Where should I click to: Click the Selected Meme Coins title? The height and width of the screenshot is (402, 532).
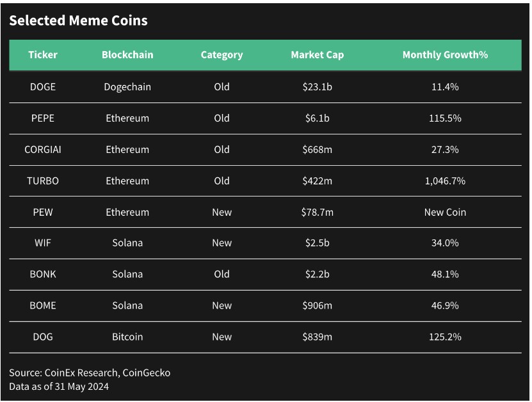pos(78,20)
